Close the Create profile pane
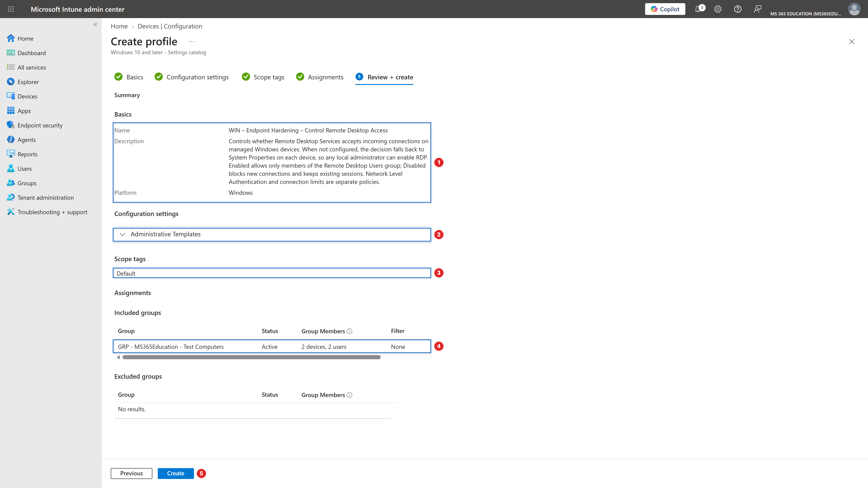 [x=851, y=41]
